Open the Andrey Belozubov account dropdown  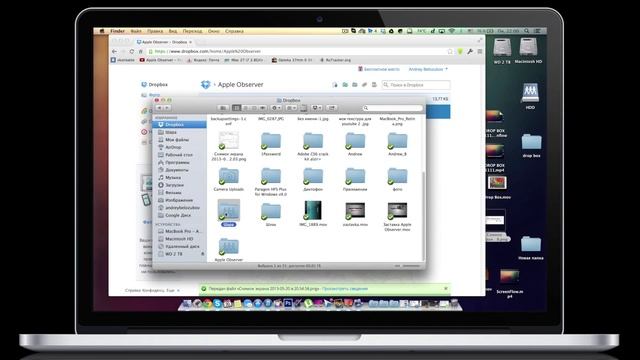click(x=428, y=69)
